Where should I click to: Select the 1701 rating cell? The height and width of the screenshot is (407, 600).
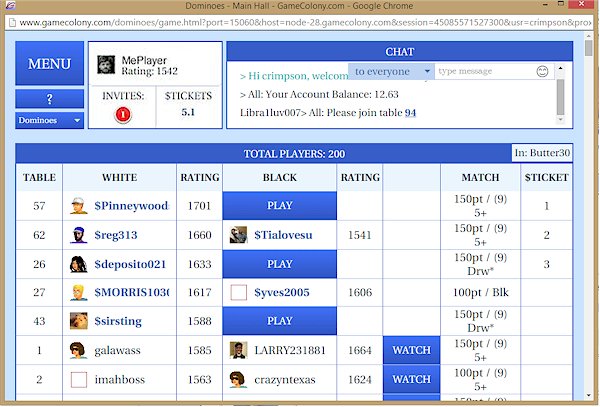click(x=200, y=206)
